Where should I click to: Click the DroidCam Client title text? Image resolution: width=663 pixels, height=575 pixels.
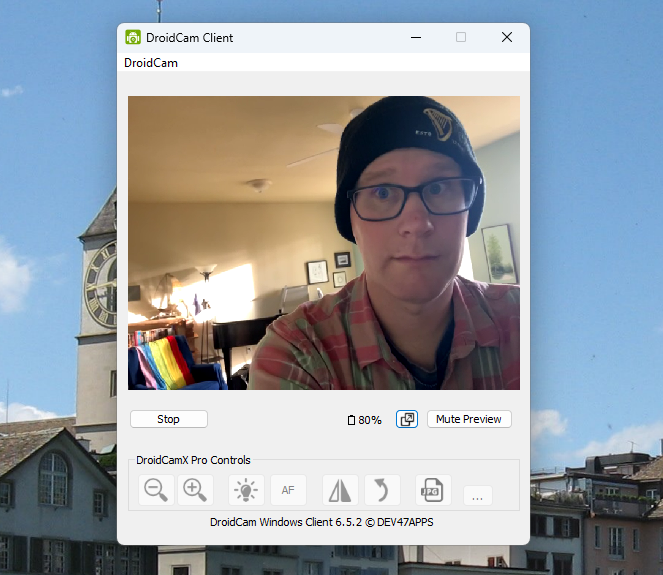click(189, 38)
